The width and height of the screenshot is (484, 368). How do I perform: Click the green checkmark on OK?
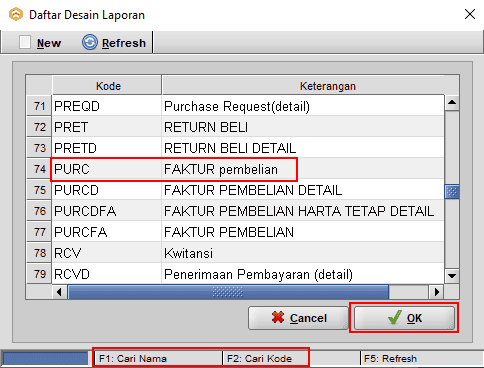pos(394,317)
